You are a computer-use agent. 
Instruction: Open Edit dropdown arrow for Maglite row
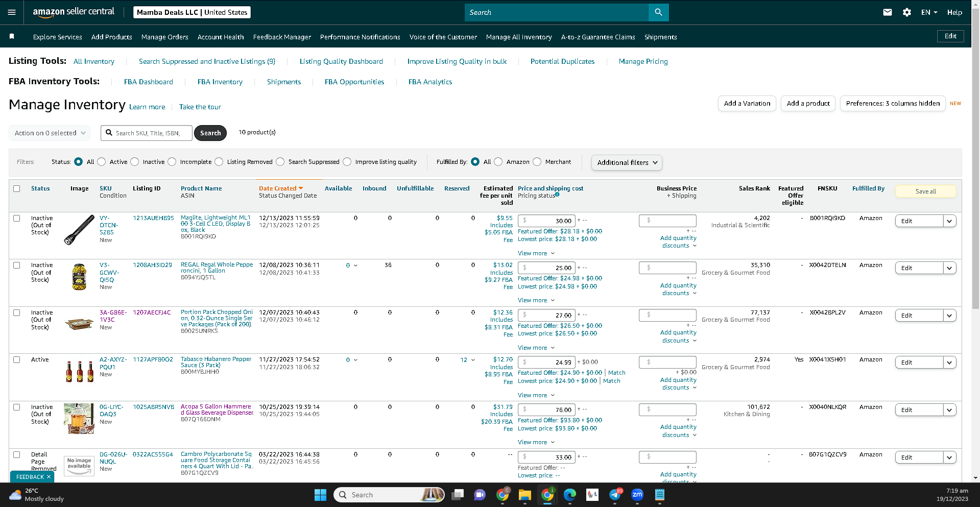pyautogui.click(x=949, y=221)
